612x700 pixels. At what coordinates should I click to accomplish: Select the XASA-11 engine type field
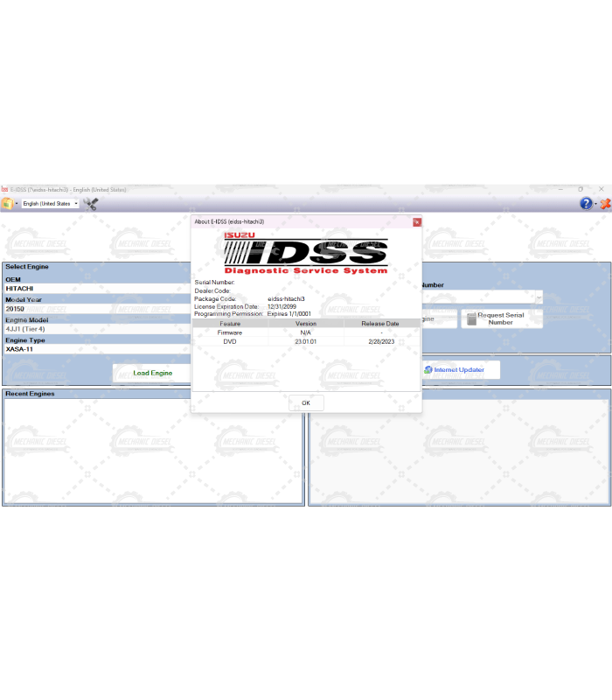pos(96,349)
